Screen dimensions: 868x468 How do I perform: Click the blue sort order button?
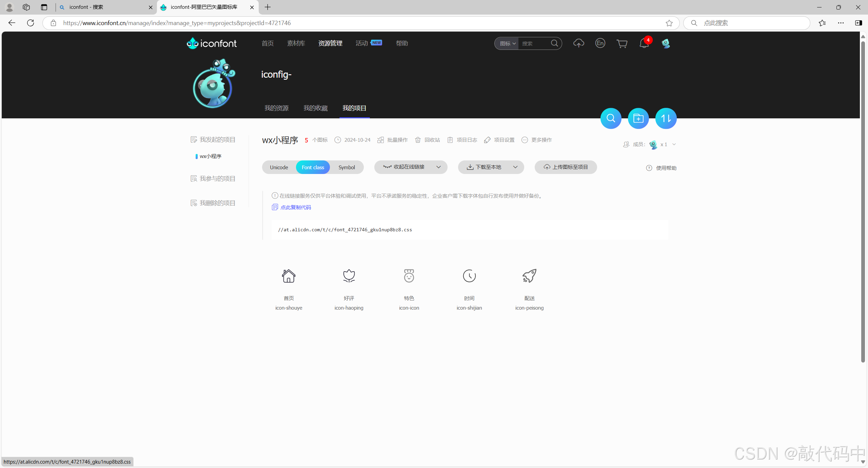(x=666, y=118)
